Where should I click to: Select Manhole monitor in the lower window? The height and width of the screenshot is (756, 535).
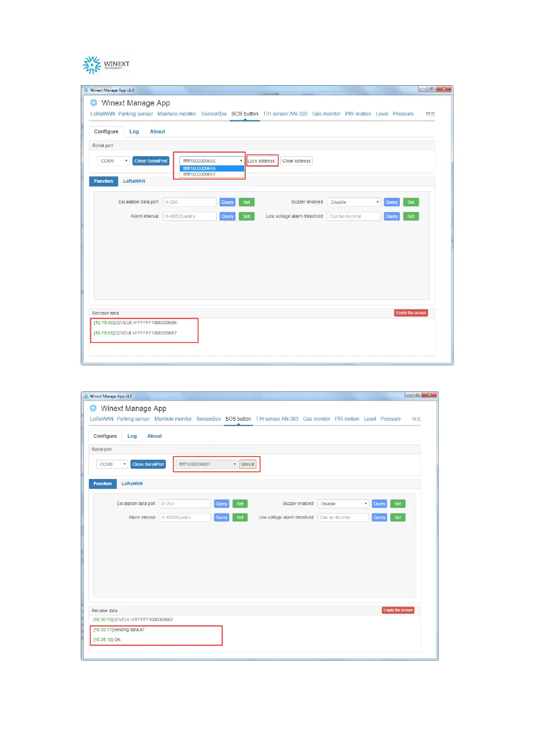pos(173,419)
